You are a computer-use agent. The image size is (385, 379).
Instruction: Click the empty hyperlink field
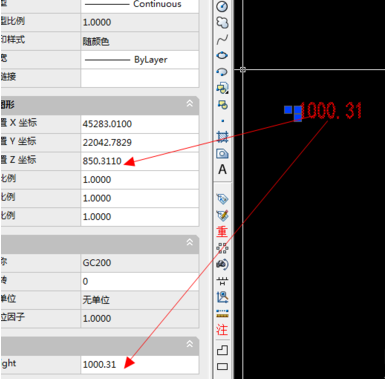tap(140, 78)
